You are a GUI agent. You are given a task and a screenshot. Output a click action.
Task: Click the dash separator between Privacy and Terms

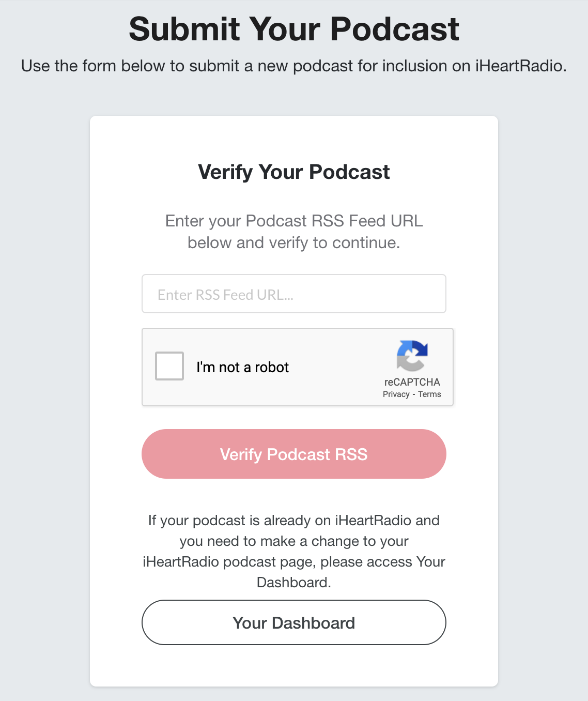coord(414,394)
